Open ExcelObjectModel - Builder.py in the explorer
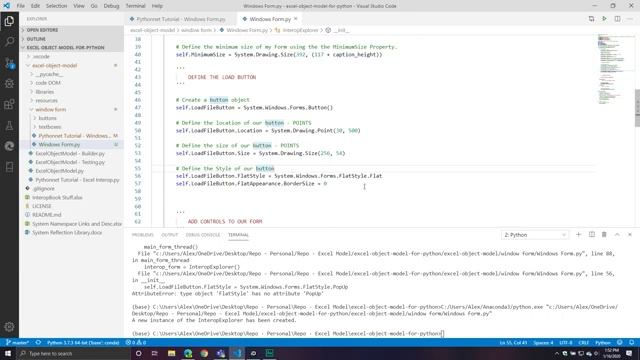640x360 pixels. (x=71, y=153)
